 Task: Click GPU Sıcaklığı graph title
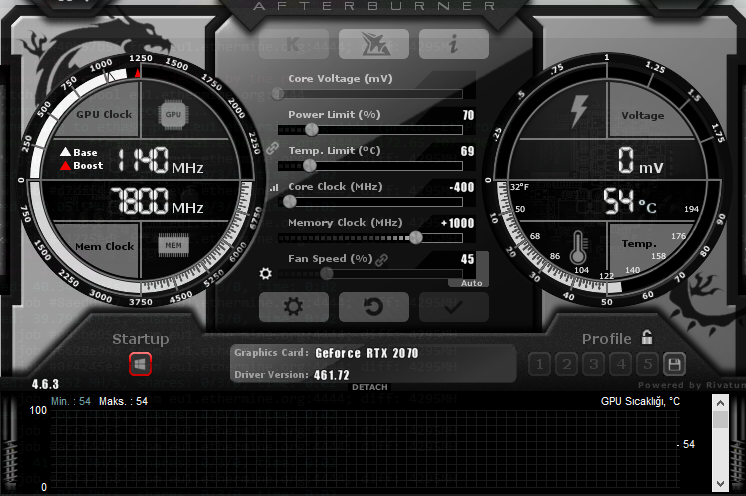click(640, 402)
